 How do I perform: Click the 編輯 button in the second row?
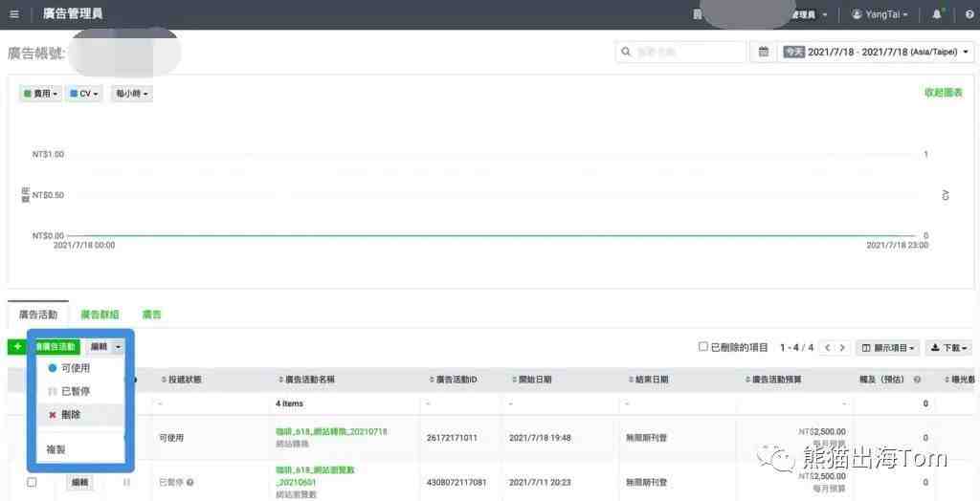click(x=80, y=482)
